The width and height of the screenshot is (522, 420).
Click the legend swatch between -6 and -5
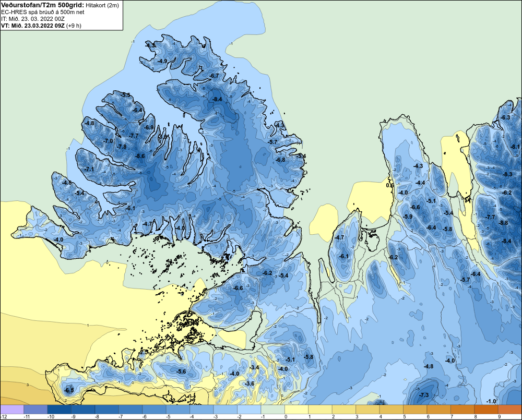point(154,409)
